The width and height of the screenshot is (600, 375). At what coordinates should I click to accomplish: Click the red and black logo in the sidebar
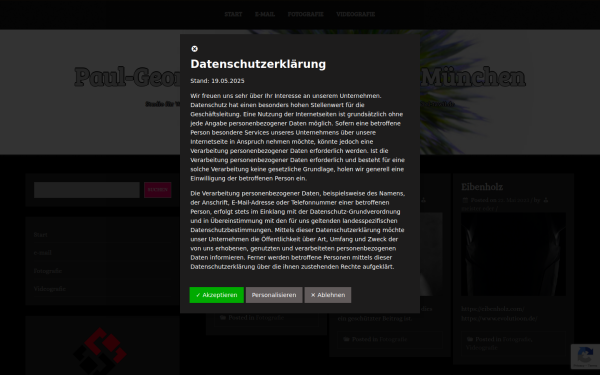click(99, 351)
